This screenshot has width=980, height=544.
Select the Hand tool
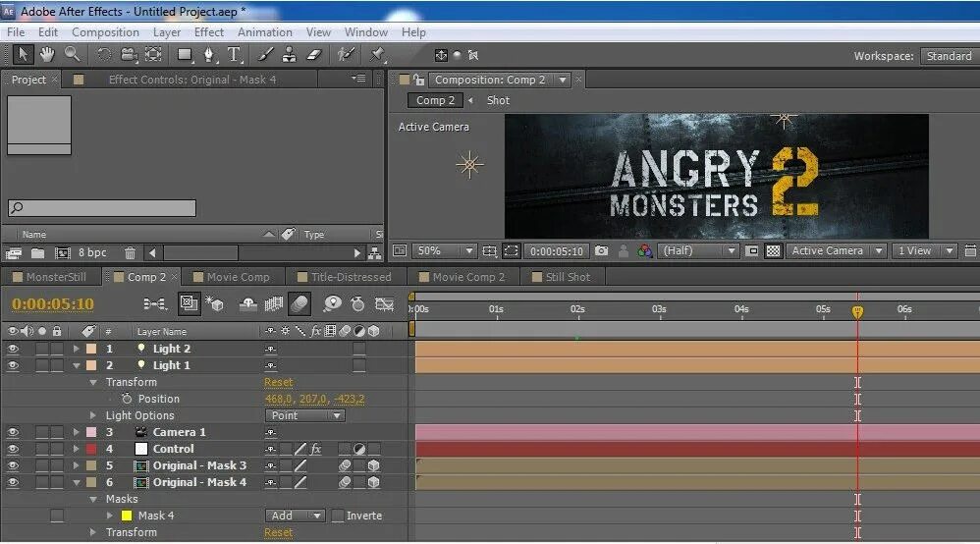point(47,55)
